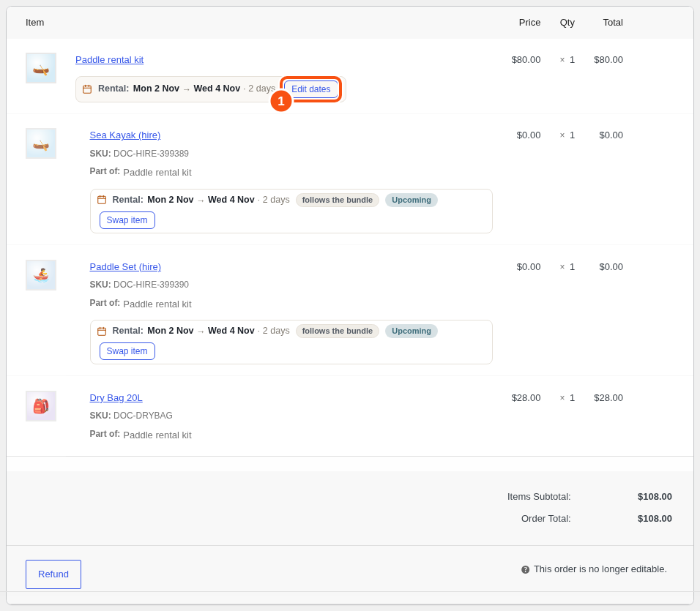This screenshot has width=700, height=611.
Task: Click the Sea Kayak row $0.00 total
Action: tap(611, 135)
